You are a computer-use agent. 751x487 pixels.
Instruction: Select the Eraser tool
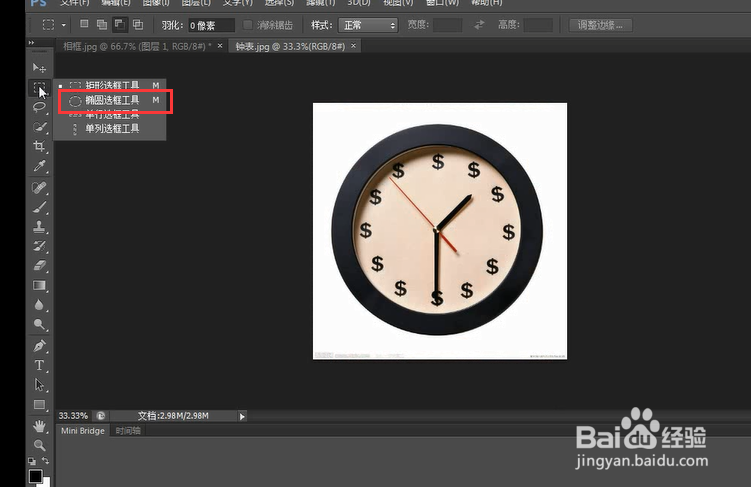39,265
